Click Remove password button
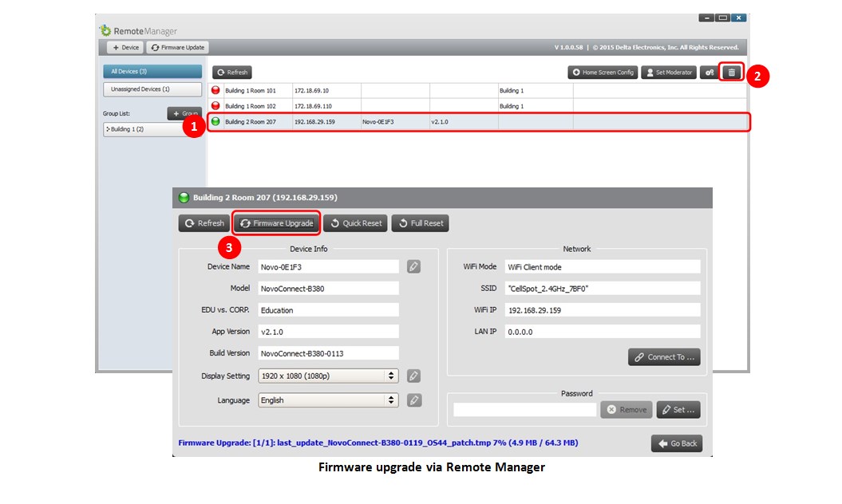The height and width of the screenshot is (504, 842). point(627,410)
